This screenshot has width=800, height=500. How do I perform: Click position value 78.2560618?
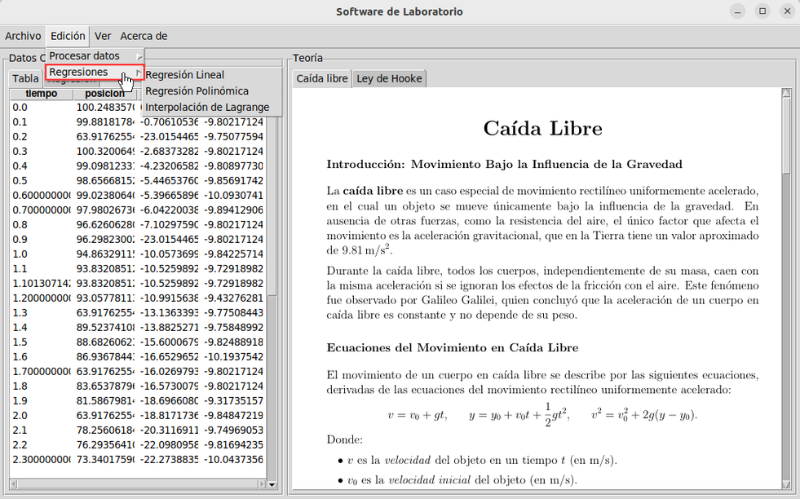tap(106, 431)
